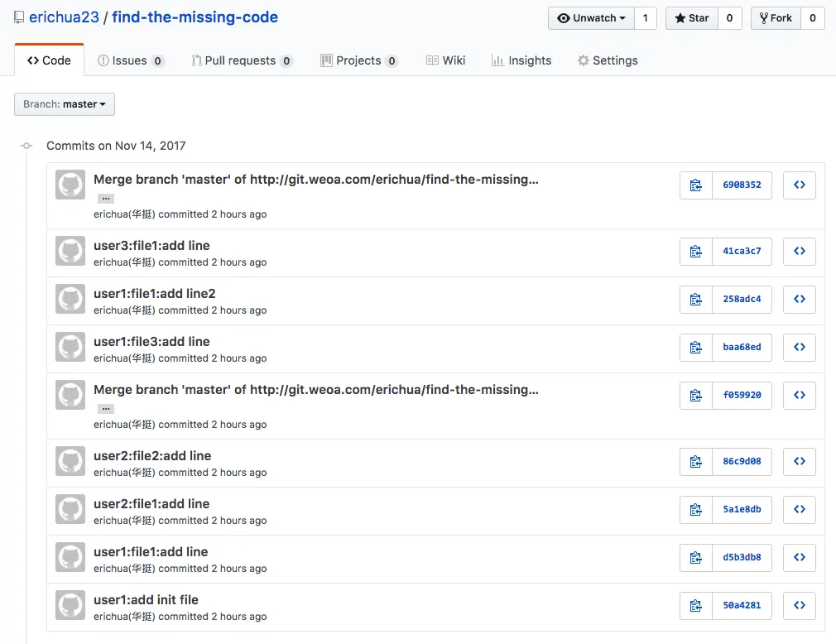Image resolution: width=836 pixels, height=644 pixels.
Task: Open commit hash 86c9d08
Action: (x=742, y=461)
